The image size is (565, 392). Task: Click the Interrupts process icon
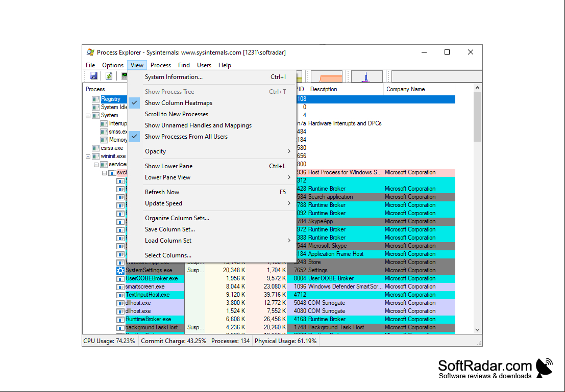pos(104,123)
